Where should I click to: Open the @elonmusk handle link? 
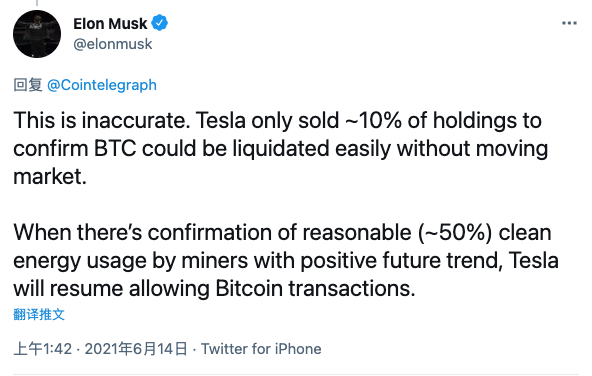(113, 44)
